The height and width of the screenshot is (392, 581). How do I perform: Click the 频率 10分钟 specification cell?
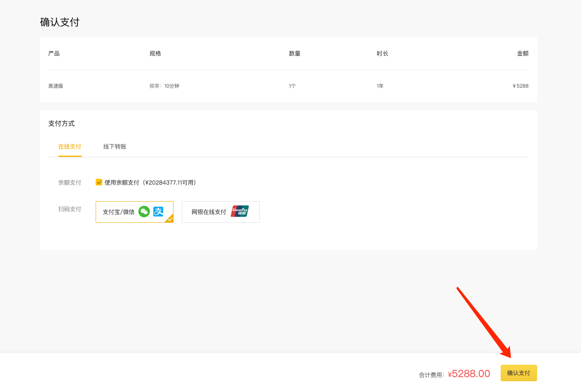click(x=164, y=86)
